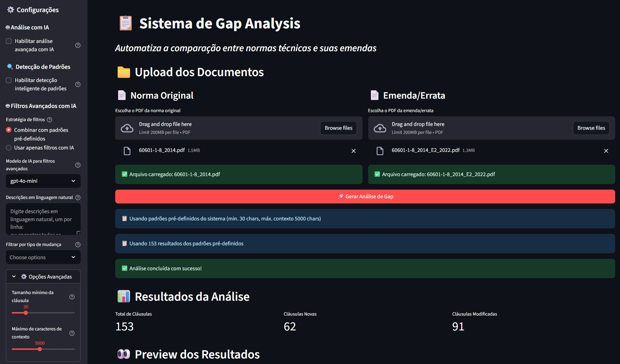Enable 'Habilitar análise avançada com IA'

pyautogui.click(x=8, y=41)
